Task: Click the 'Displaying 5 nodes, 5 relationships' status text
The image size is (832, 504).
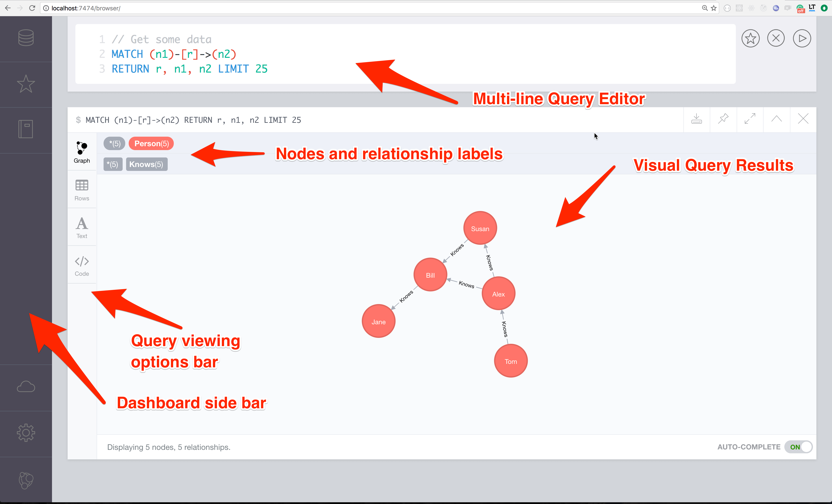Action: click(x=169, y=447)
